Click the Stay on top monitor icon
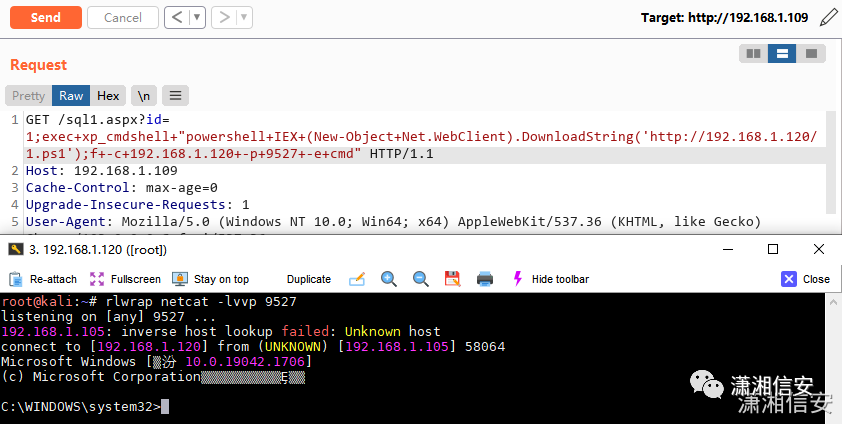This screenshot has width=842, height=424. click(x=180, y=279)
